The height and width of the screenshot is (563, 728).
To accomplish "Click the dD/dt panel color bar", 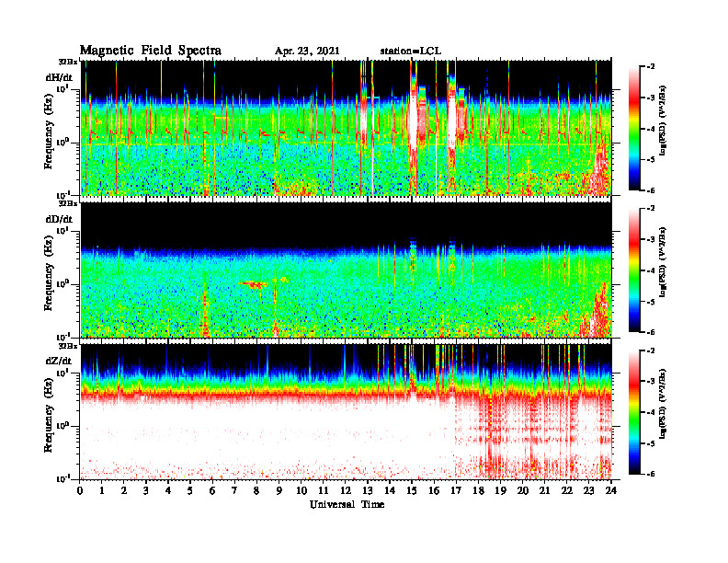I will [634, 270].
